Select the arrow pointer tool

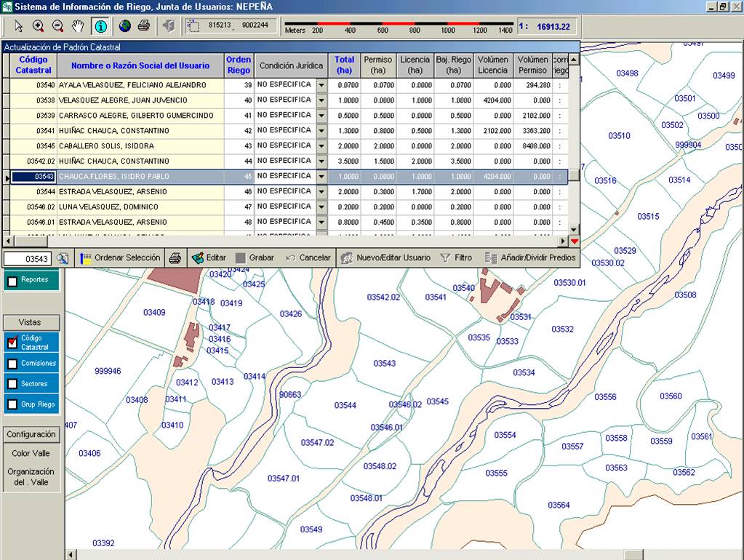point(19,26)
